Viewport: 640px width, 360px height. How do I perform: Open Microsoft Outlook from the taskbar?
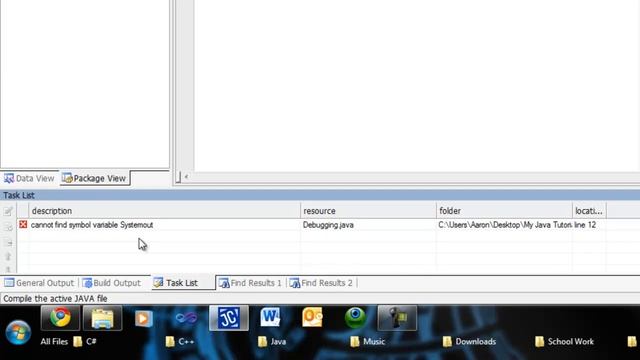[313, 318]
